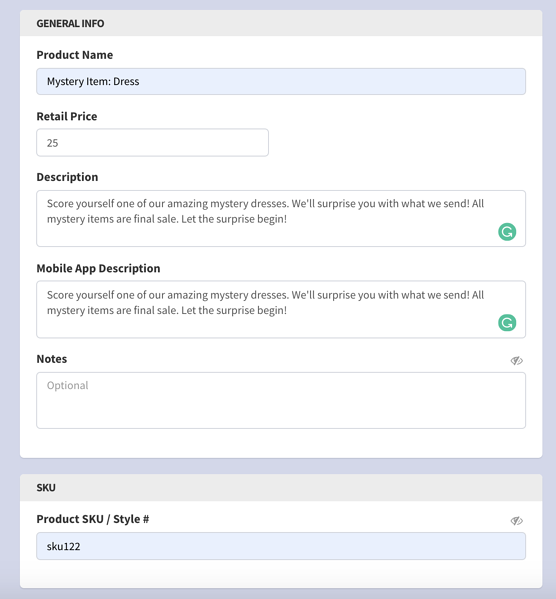Toggle hidden-eye icon beside Notes
Screen dimensions: 556x599
(x=516, y=360)
